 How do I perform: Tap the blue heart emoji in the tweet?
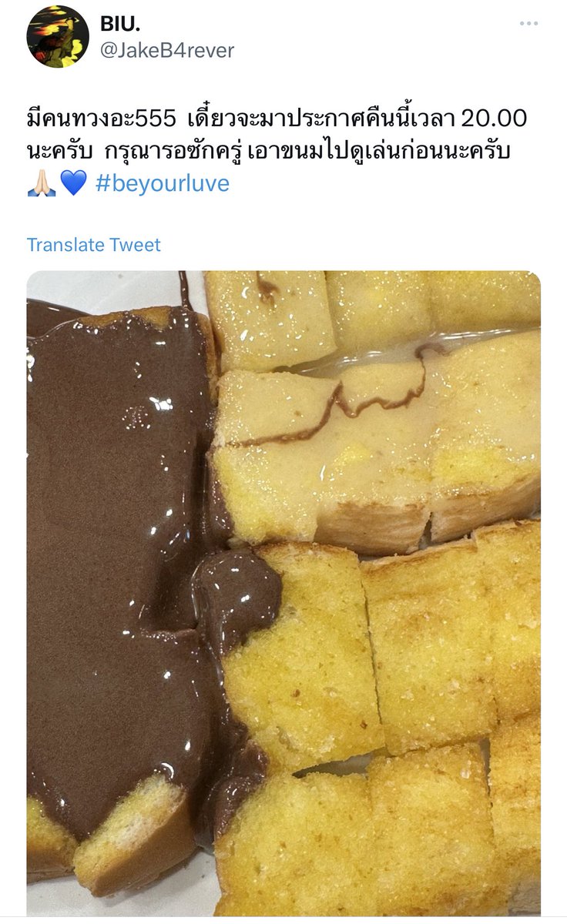(73, 185)
